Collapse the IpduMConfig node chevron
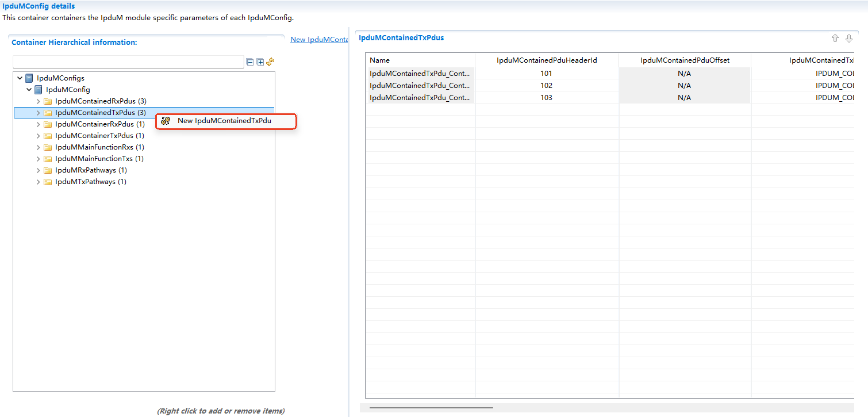Image resolution: width=868 pixels, height=417 pixels. [29, 90]
